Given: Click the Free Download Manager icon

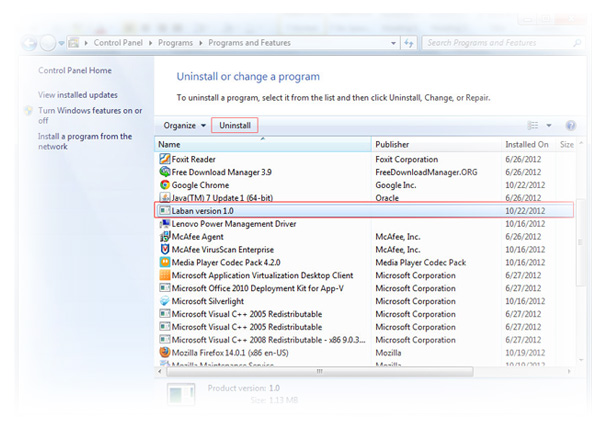Looking at the screenshot, I should coord(164,172).
